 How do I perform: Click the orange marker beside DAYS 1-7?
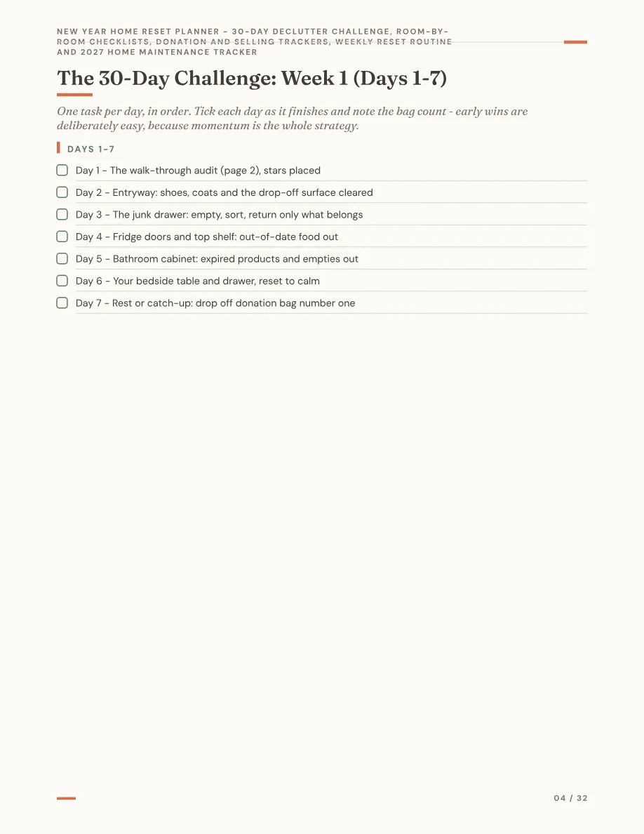[x=58, y=147]
